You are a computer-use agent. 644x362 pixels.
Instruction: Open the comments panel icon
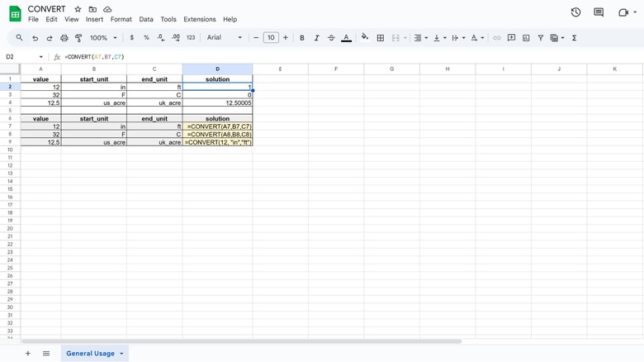[599, 12]
